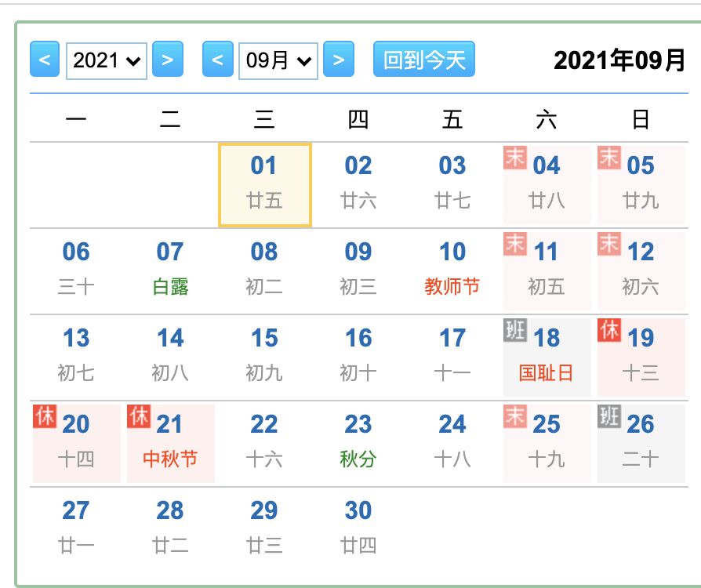Select date 22 十六
701x588 pixels.
click(265, 444)
